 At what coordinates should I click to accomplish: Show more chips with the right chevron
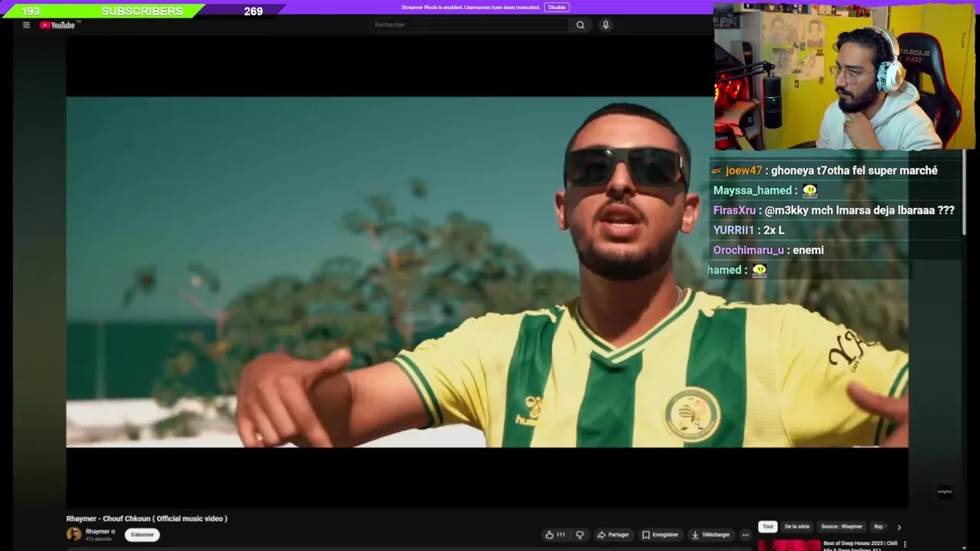coord(899,527)
